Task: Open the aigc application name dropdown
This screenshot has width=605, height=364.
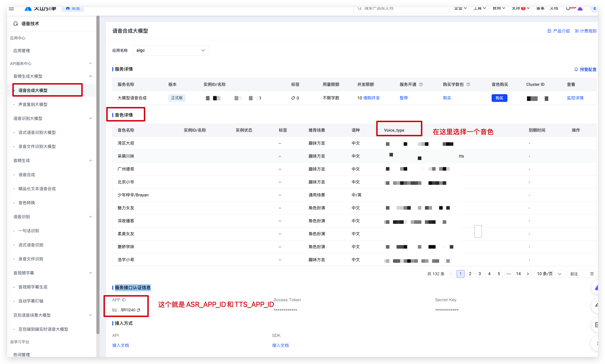Action: pyautogui.click(x=171, y=50)
